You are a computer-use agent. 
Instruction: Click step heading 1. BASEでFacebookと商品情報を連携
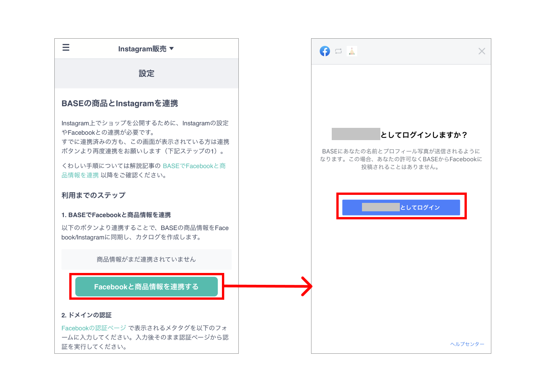pyautogui.click(x=117, y=215)
